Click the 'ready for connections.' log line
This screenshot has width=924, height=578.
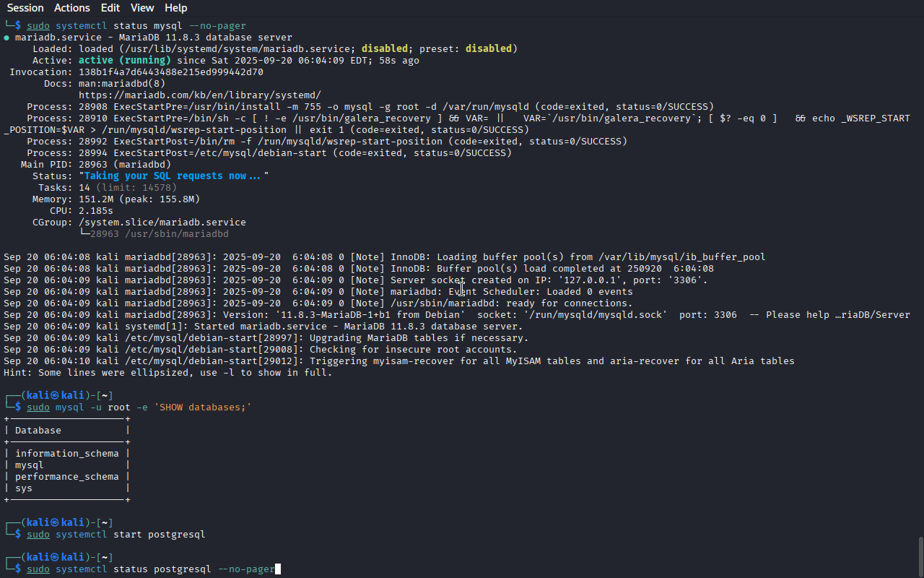(x=318, y=303)
